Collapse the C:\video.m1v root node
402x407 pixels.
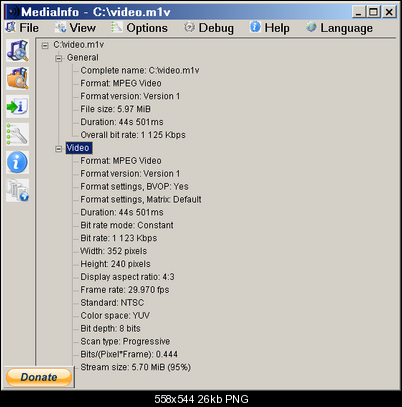tap(45, 45)
